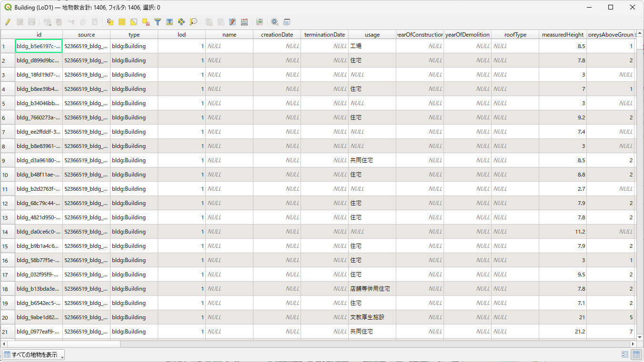Click source cell in row 12

click(x=87, y=203)
